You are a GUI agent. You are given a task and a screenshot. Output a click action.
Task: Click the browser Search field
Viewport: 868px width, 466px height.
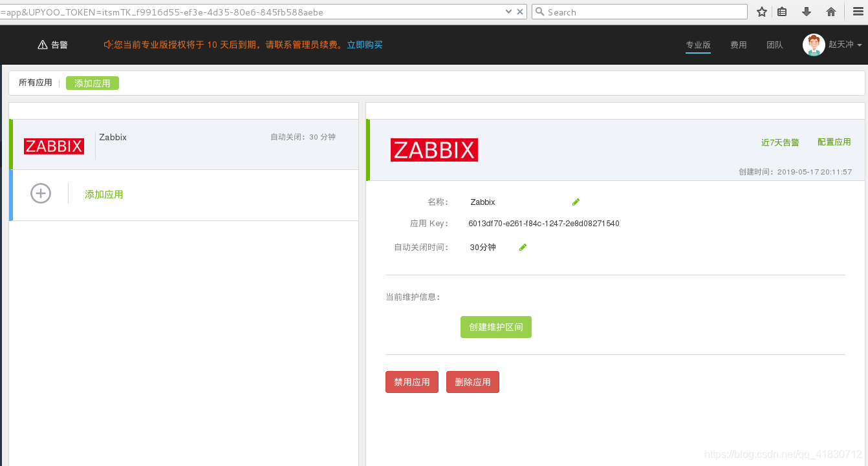639,12
